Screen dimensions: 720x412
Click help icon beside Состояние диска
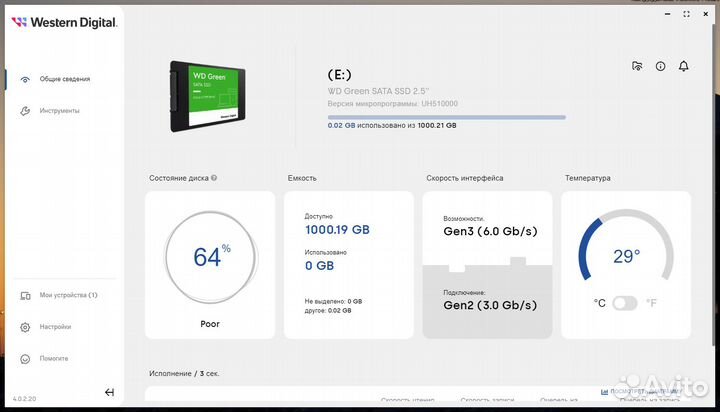click(214, 178)
